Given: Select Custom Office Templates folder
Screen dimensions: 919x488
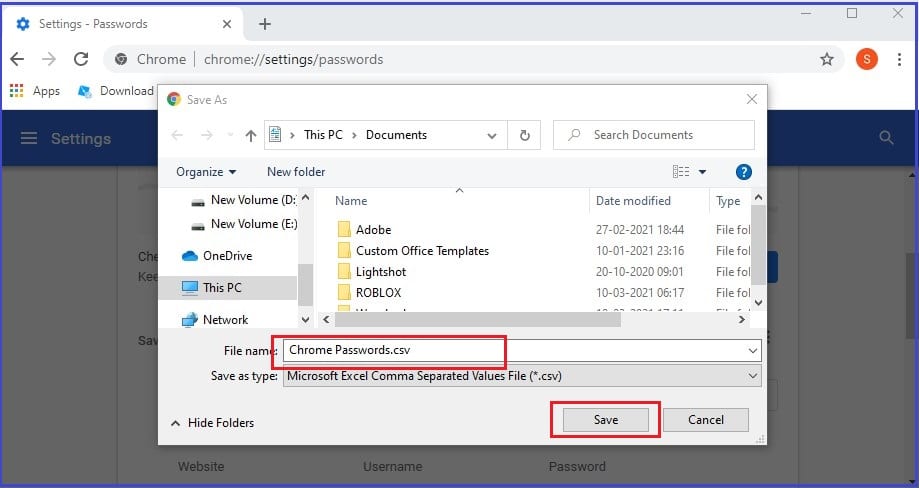Looking at the screenshot, I should click(413, 251).
